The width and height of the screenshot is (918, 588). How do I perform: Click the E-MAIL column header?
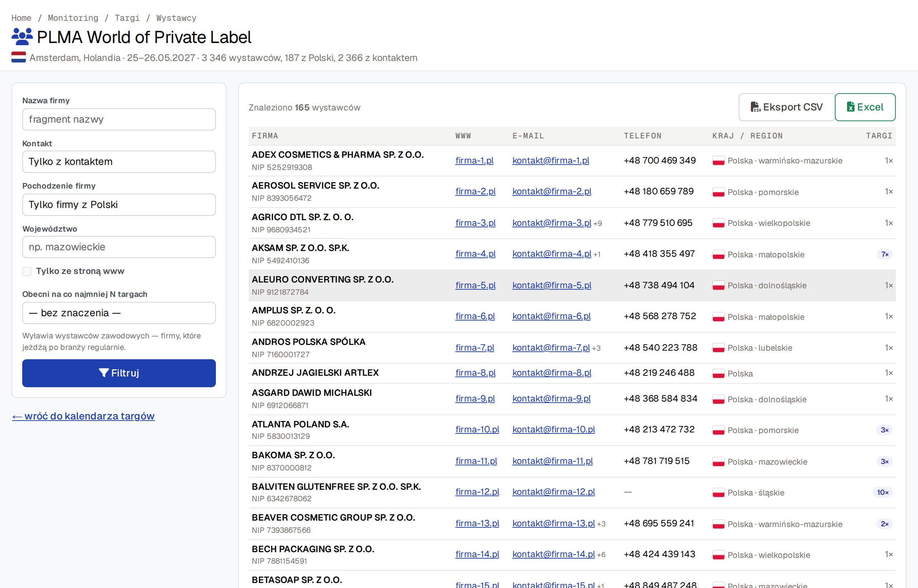(x=528, y=136)
